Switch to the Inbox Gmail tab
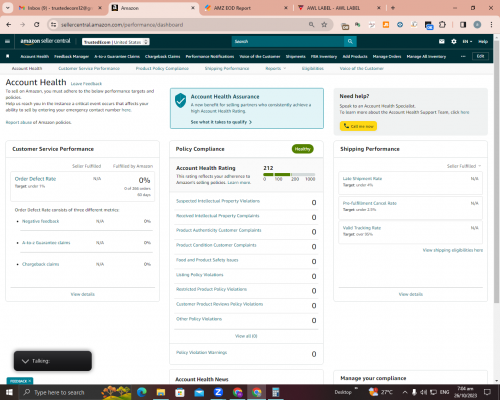The image size is (500, 400). (x=60, y=8)
